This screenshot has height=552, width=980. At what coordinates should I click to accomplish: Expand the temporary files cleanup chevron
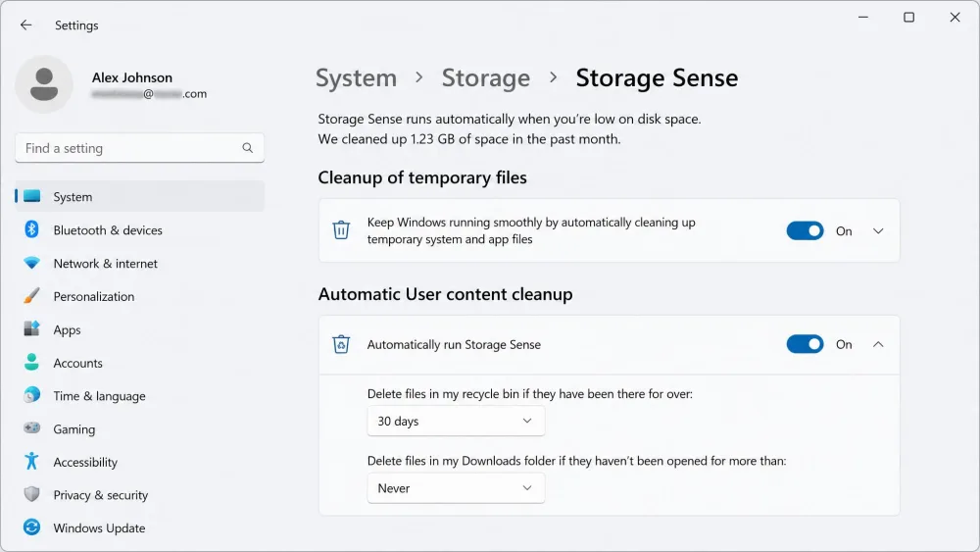coord(878,230)
